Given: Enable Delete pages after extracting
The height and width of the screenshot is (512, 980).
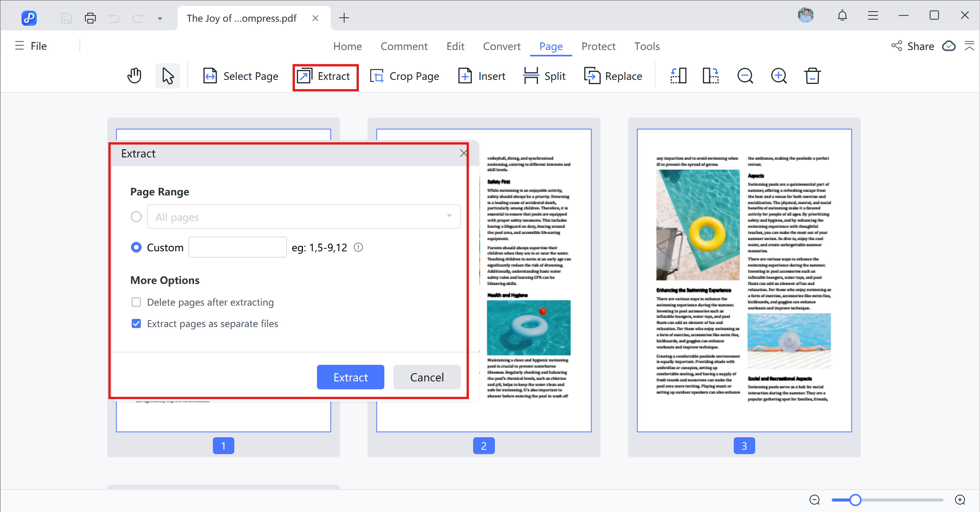Looking at the screenshot, I should (x=136, y=302).
